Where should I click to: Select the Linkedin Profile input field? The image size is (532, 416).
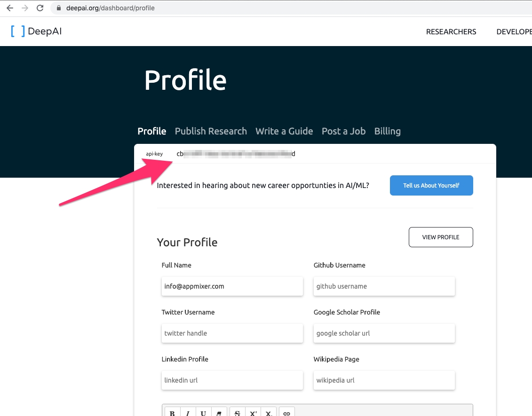(232, 380)
